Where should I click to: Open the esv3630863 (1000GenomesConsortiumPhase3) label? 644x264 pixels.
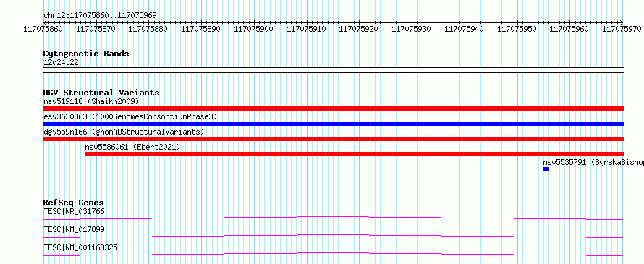click(x=130, y=116)
